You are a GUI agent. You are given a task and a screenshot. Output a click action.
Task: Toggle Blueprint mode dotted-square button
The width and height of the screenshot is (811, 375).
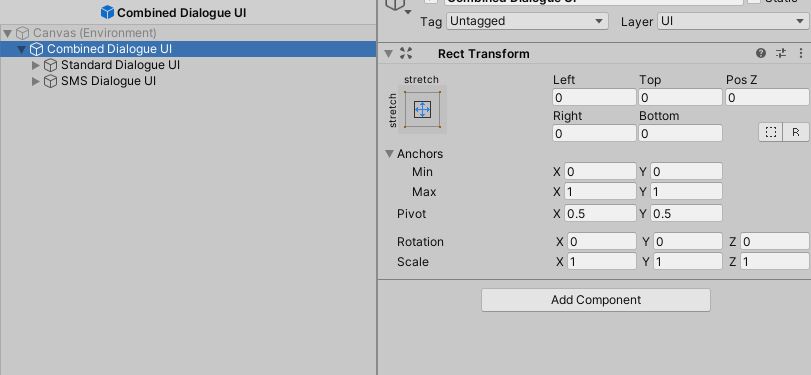click(x=771, y=132)
